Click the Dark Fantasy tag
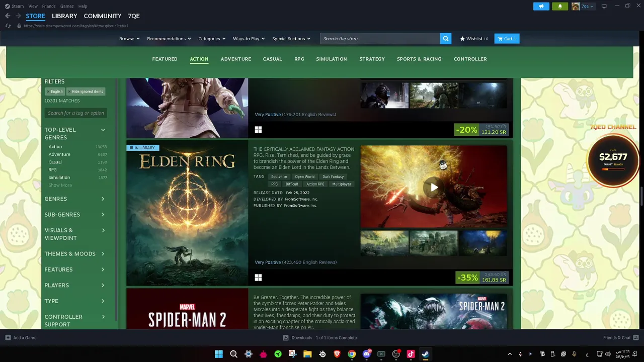 [333, 177]
